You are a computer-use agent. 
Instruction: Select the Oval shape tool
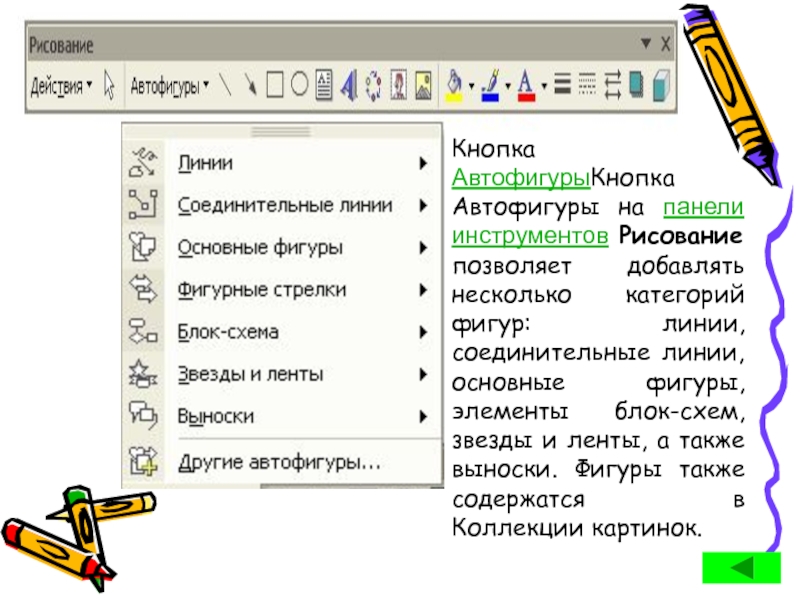298,85
